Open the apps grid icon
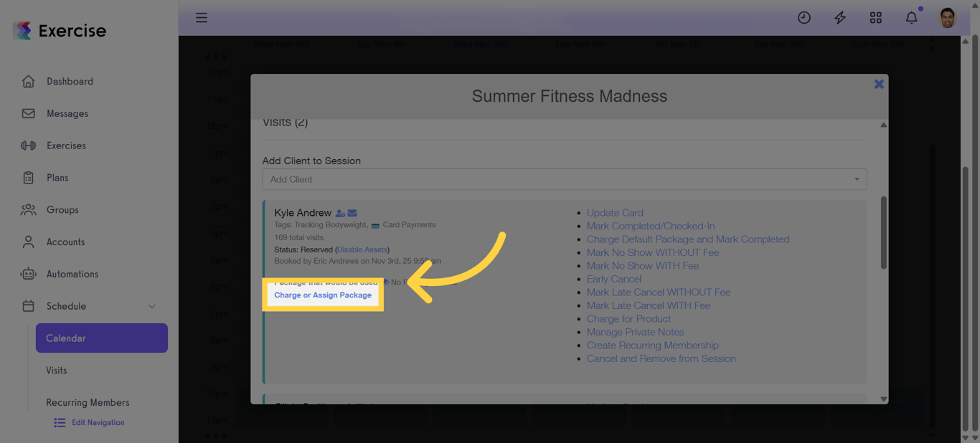This screenshot has width=980, height=443. pyautogui.click(x=876, y=17)
